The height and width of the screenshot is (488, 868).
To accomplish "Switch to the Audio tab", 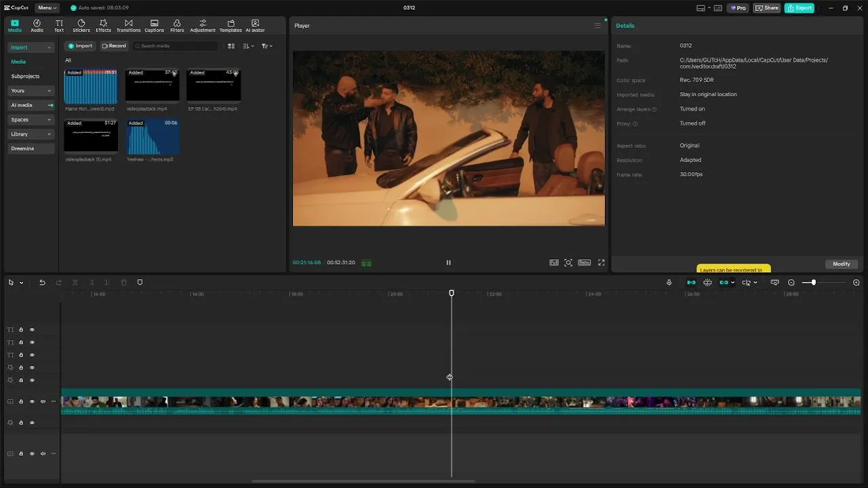I will point(37,26).
